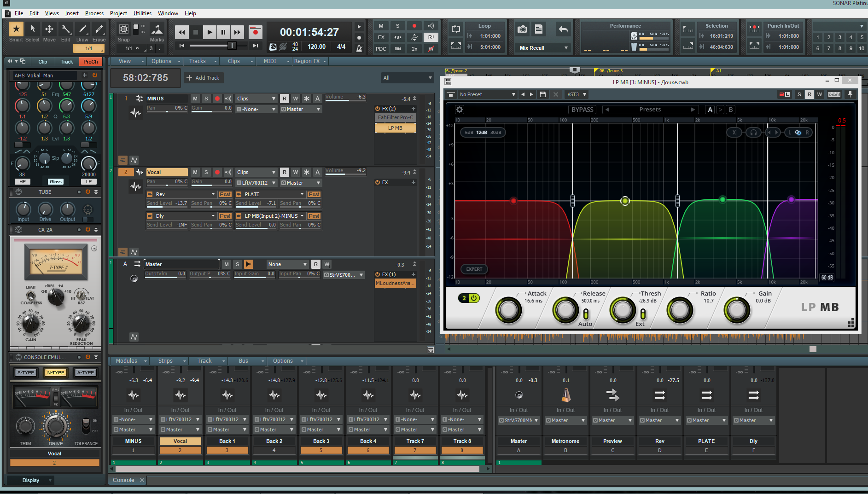Open the Process menu
This screenshot has height=494, width=868.
(94, 13)
